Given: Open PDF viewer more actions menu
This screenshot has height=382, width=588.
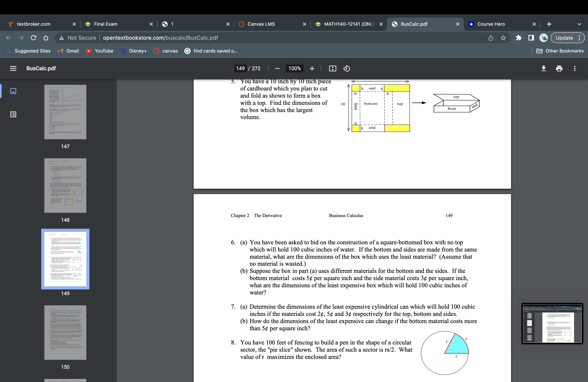Looking at the screenshot, I should [575, 68].
